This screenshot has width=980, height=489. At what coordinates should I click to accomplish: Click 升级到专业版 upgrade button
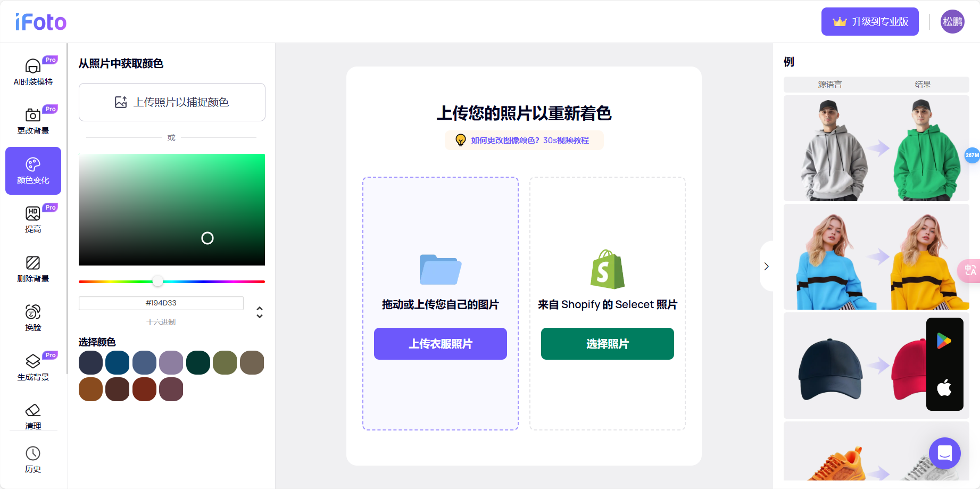point(870,22)
